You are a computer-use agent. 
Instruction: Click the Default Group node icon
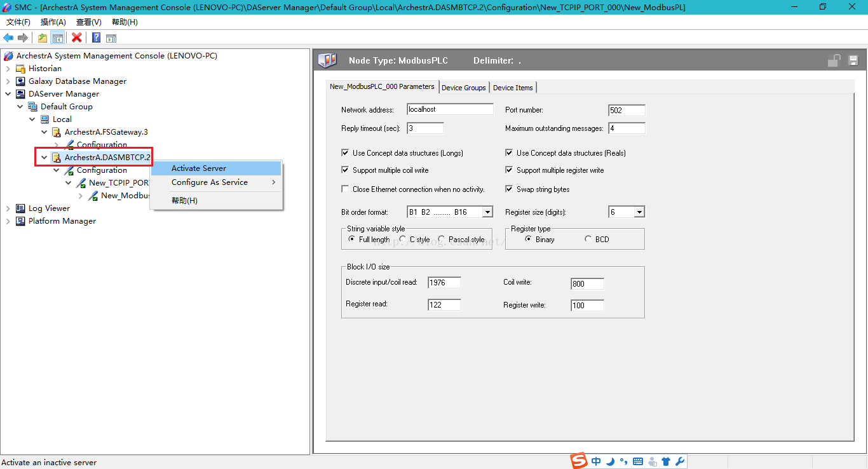click(32, 107)
